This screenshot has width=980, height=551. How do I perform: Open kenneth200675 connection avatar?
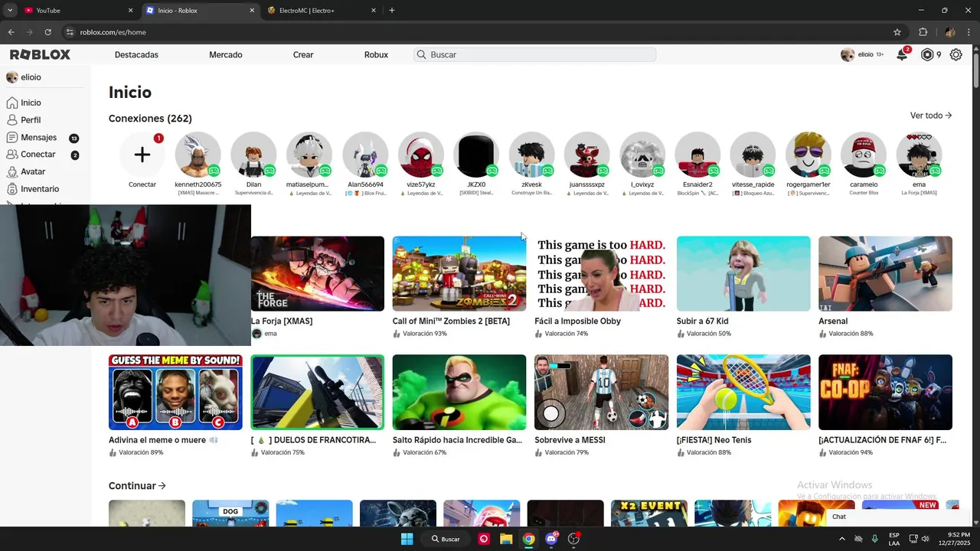(198, 155)
